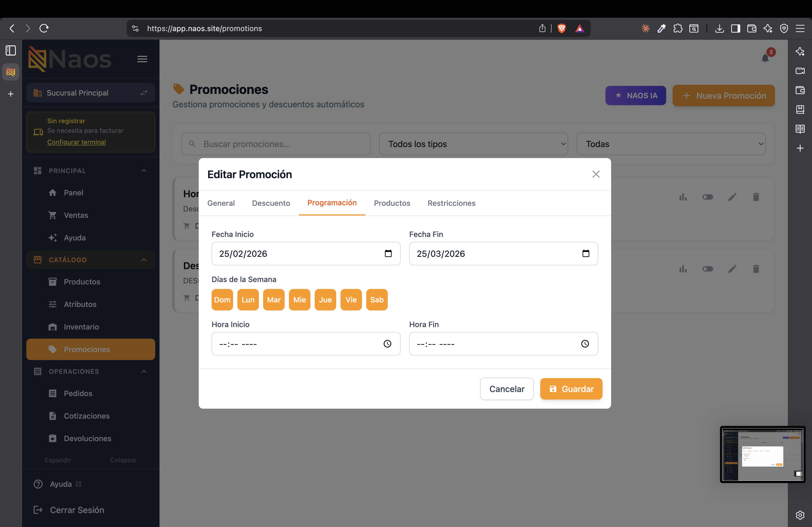Toggle the Lun day chip
812x527 pixels.
point(248,300)
